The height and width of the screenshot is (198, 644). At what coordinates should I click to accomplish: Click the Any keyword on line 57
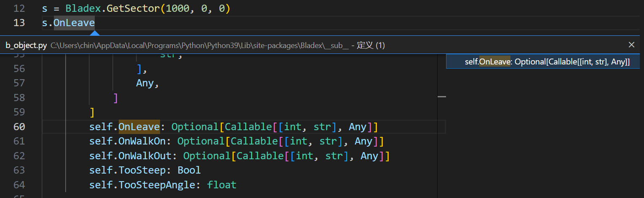click(x=144, y=83)
